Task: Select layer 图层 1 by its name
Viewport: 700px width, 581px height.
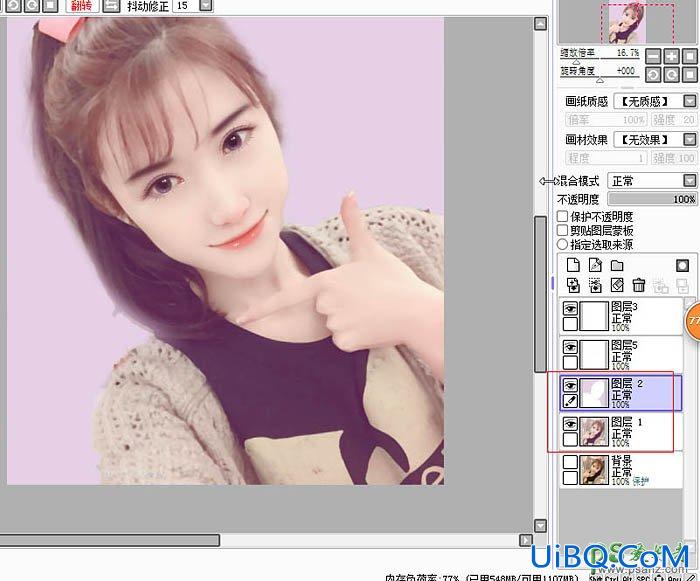Action: point(627,422)
